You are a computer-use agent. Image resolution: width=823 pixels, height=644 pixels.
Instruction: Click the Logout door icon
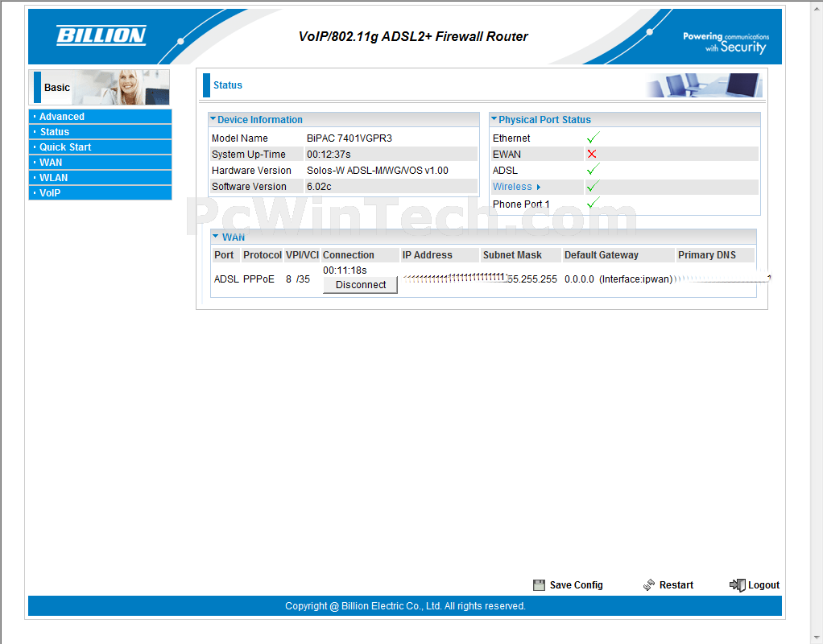738,585
